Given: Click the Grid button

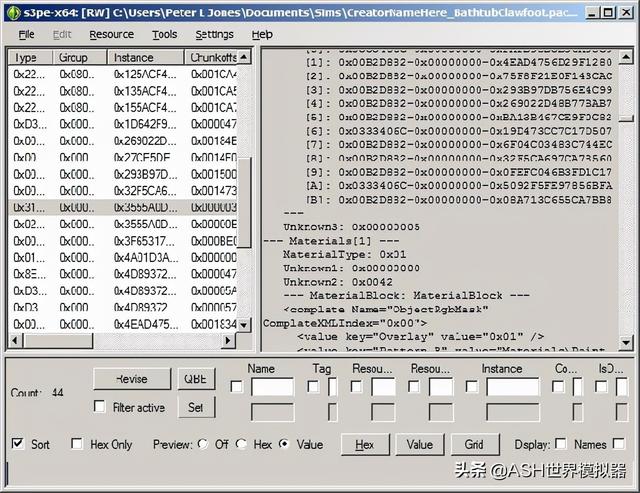Looking at the screenshot, I should click(475, 444).
